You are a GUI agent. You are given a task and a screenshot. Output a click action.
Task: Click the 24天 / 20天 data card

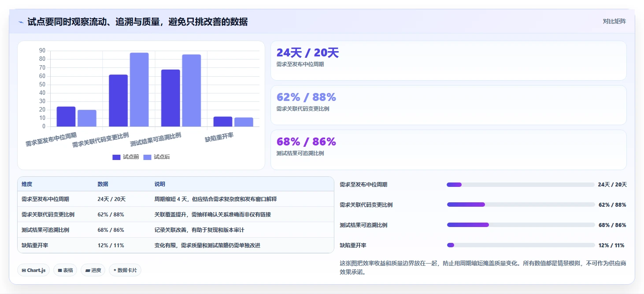[x=448, y=60]
